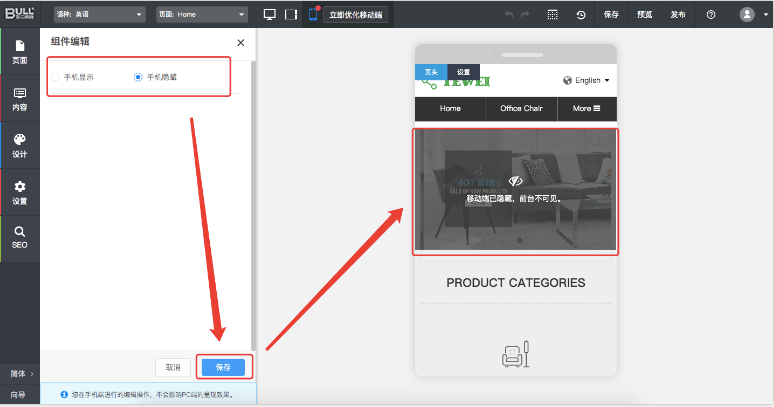The height and width of the screenshot is (407, 774).
Task: Open the 设计 (Design) palette panel
Action: (19, 146)
